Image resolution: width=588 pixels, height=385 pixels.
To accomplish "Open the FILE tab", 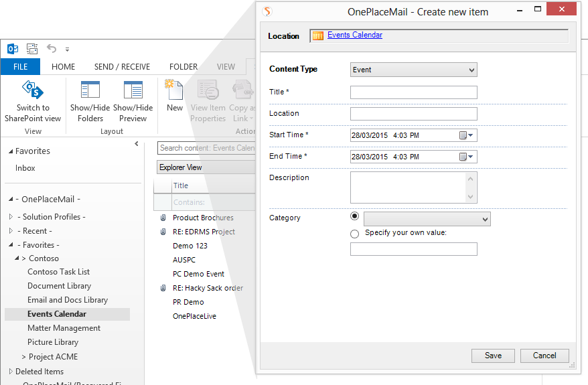I will click(x=20, y=67).
